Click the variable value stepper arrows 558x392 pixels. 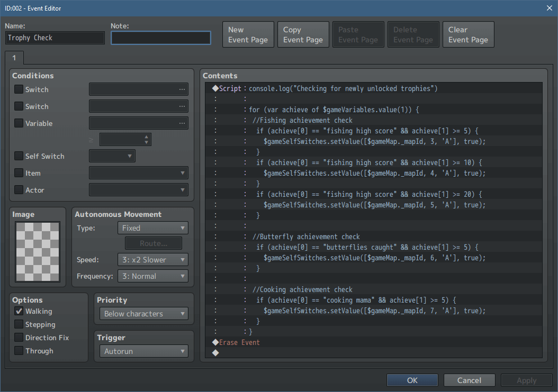(146, 140)
